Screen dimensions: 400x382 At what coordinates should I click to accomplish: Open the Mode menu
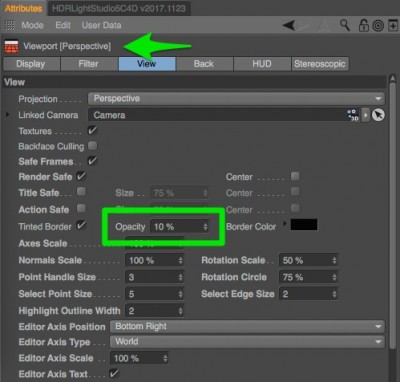(32, 25)
